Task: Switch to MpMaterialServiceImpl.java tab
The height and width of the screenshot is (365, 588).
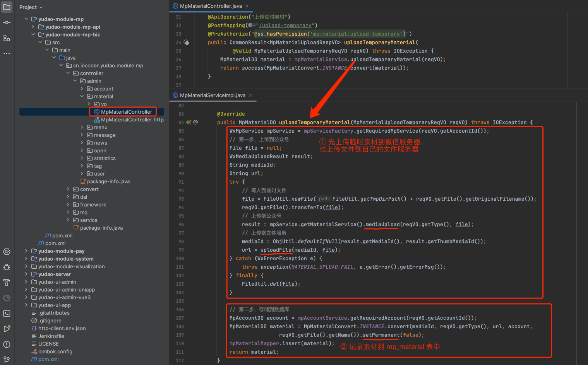Action: [212, 95]
